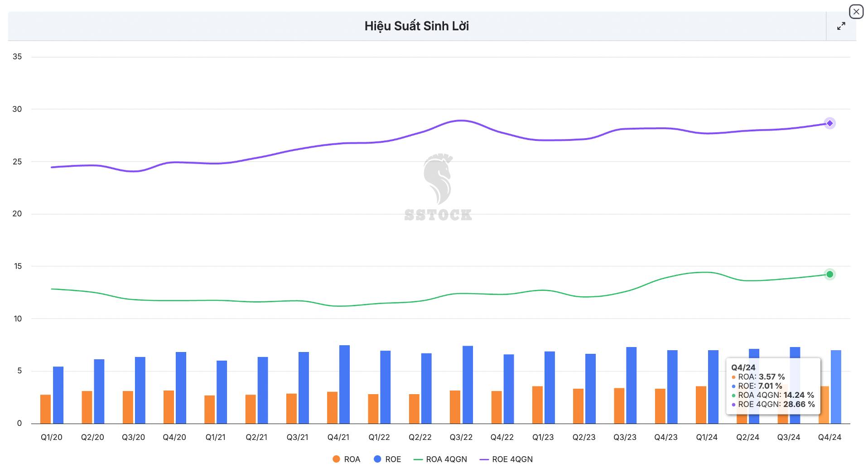This screenshot has height=473, width=868.
Task: Toggle the ROE legend series
Action: [387, 459]
